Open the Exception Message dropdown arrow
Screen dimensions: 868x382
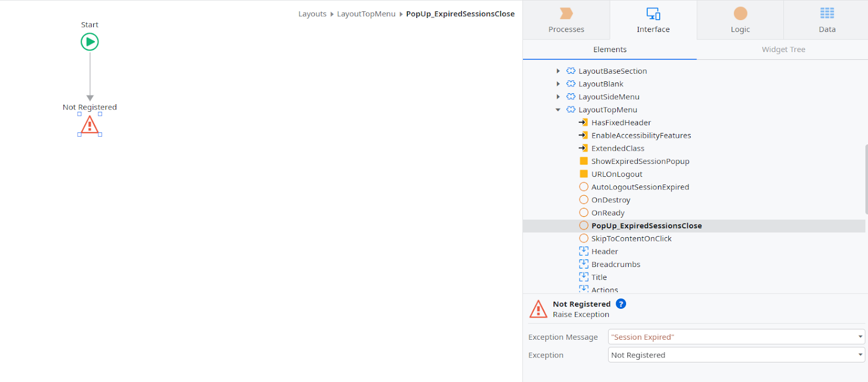860,336
